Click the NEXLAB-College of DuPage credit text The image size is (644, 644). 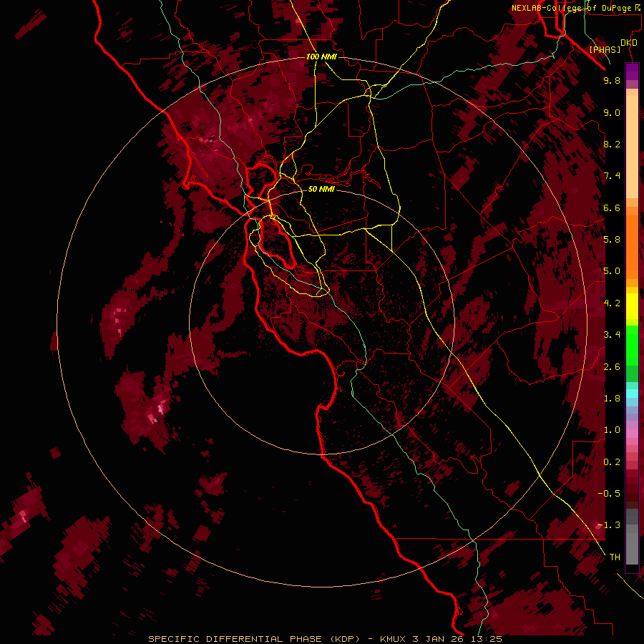[x=572, y=8]
